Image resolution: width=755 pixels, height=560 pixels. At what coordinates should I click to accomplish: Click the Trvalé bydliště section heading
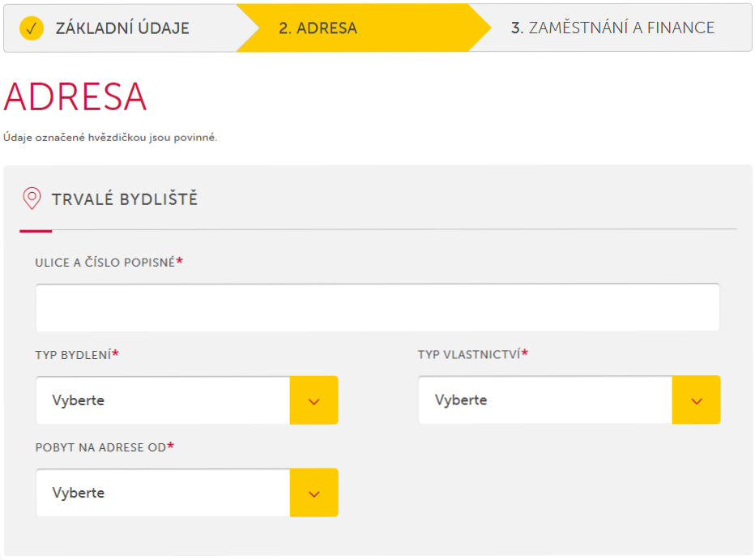click(x=125, y=199)
